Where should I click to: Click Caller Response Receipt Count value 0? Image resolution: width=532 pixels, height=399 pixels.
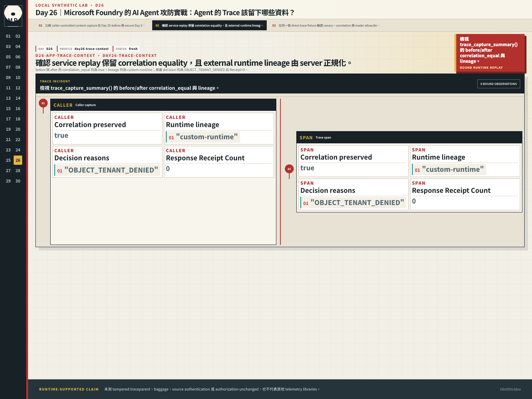coord(168,169)
